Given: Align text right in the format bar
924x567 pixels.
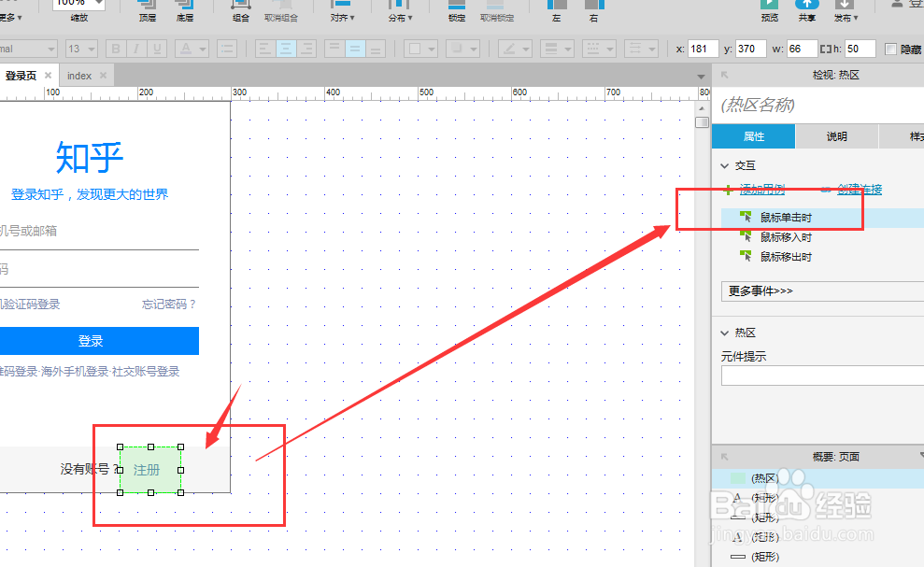Looking at the screenshot, I should pos(306,49).
